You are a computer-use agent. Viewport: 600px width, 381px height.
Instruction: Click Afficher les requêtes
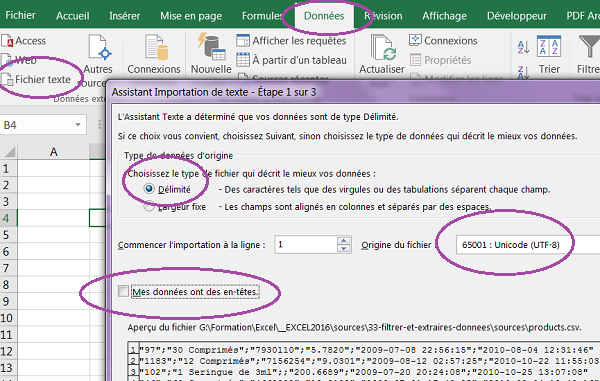coord(291,41)
